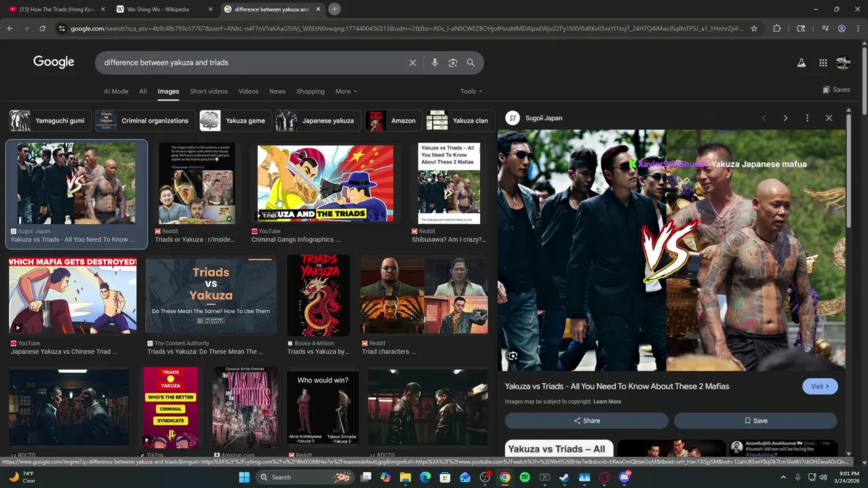
Task: Open Chrome's three-dot menu
Action: pos(857,28)
